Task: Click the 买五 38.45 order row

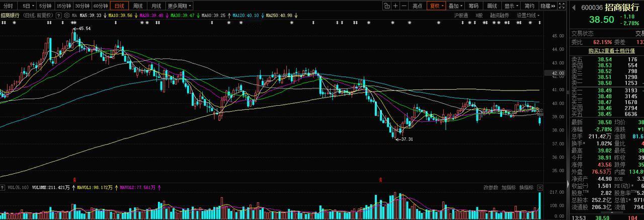Action: pos(607,114)
